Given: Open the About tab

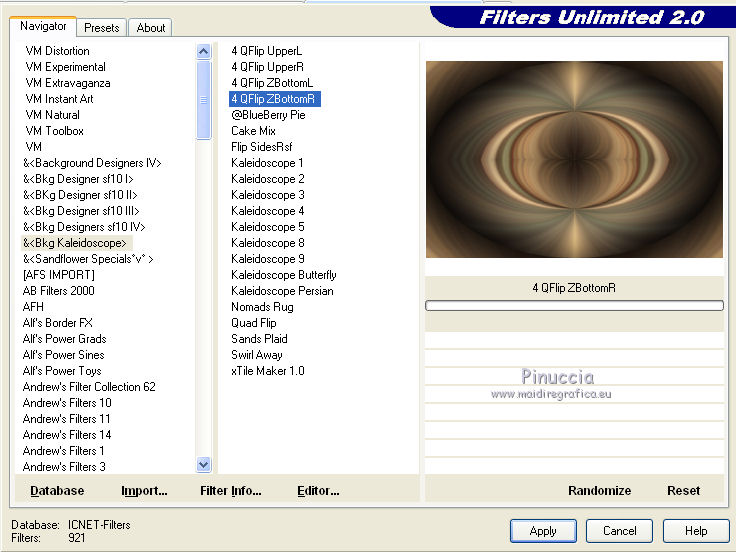Looking at the screenshot, I should click(x=151, y=28).
